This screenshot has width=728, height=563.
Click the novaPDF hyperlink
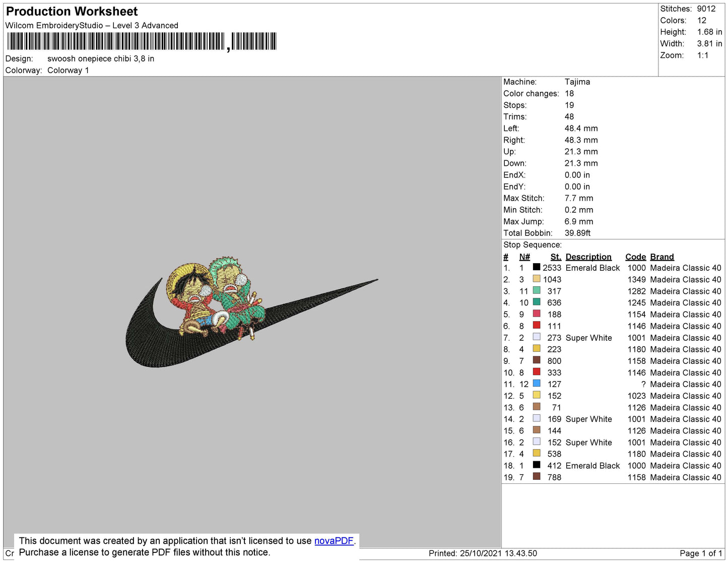(334, 541)
